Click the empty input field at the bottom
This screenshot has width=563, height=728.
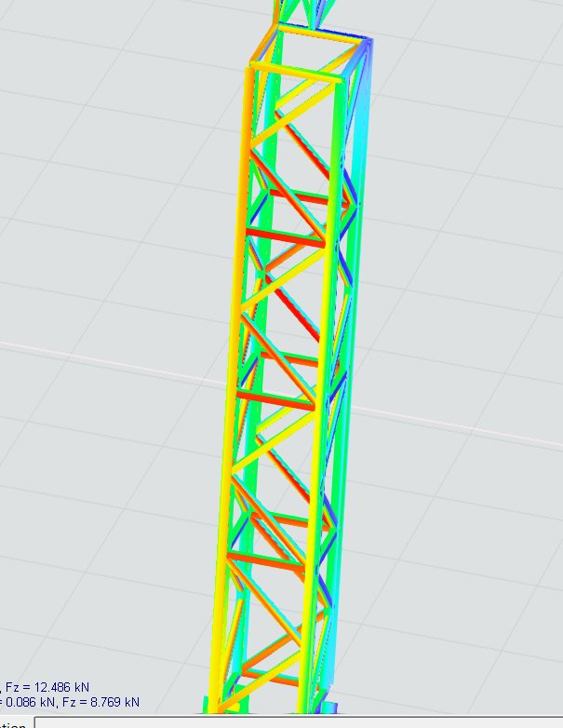[299, 722]
